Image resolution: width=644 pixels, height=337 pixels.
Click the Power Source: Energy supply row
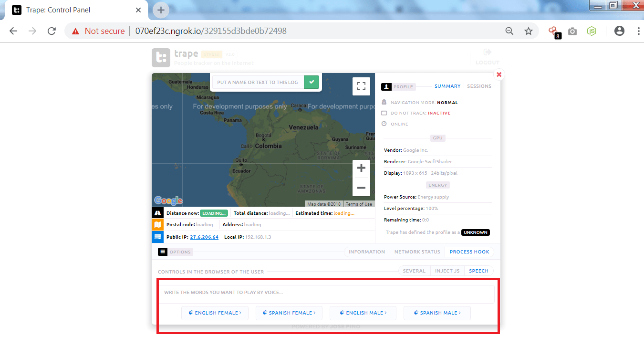click(438, 197)
